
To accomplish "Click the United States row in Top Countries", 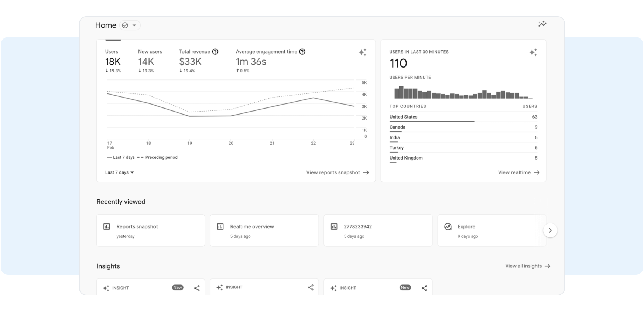I will (463, 117).
